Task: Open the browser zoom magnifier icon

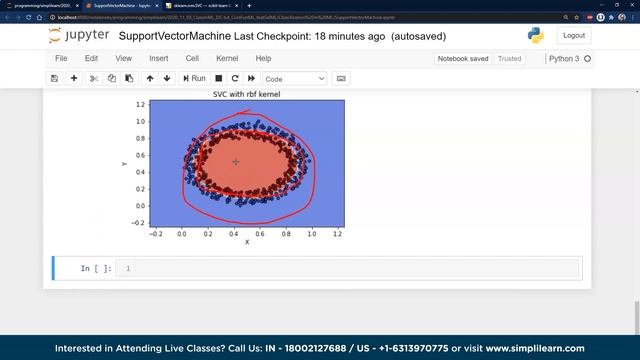Action: (x=566, y=18)
